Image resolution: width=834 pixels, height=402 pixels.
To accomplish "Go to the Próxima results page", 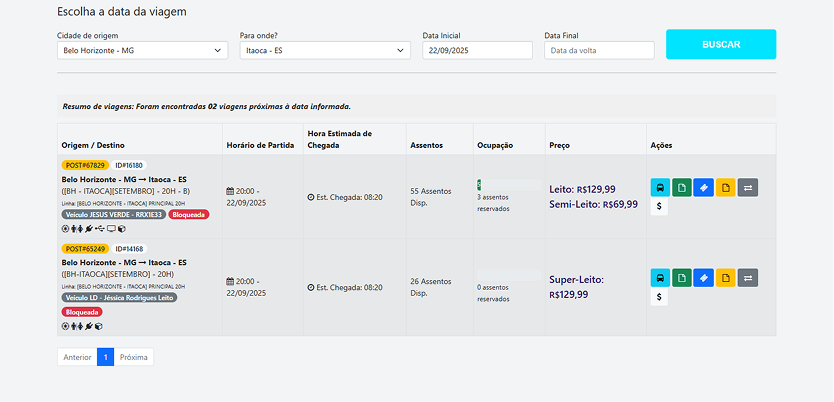I will click(x=134, y=357).
